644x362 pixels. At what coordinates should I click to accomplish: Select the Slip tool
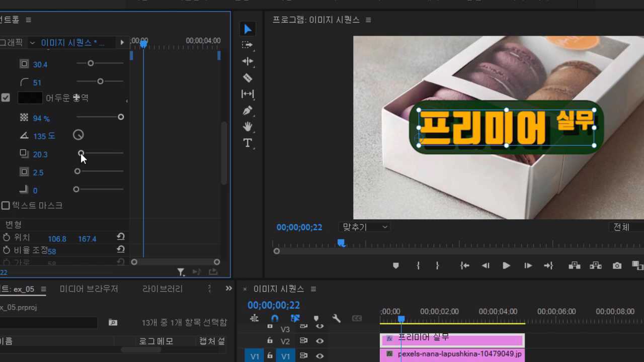(248, 94)
